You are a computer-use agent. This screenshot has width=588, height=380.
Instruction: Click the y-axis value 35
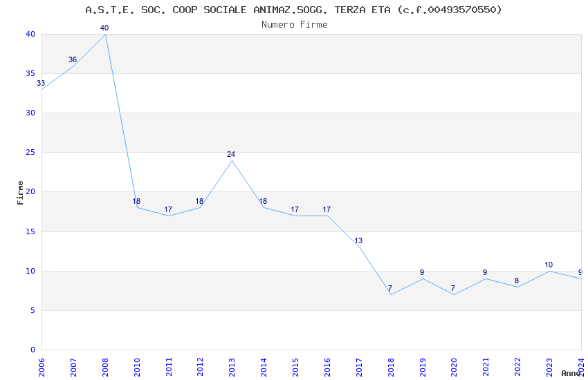click(30, 73)
